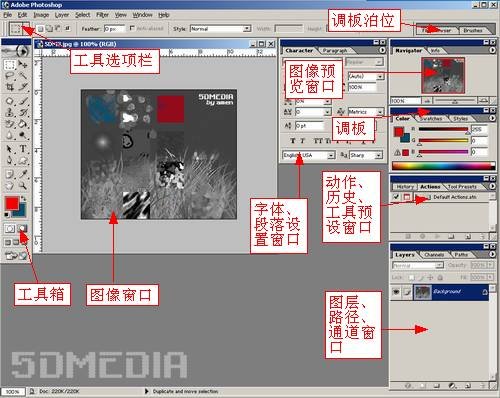Select the Type tool

[x=23, y=149]
